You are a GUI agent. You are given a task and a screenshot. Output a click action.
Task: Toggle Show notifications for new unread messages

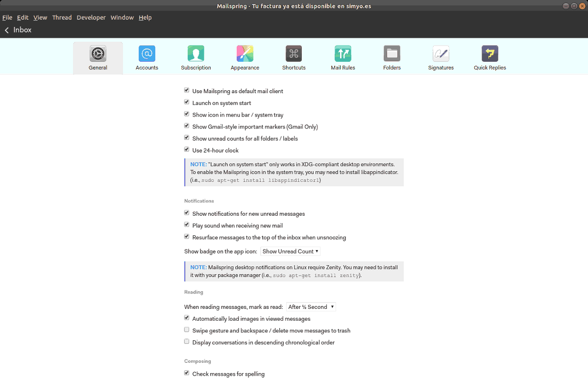pos(187,213)
